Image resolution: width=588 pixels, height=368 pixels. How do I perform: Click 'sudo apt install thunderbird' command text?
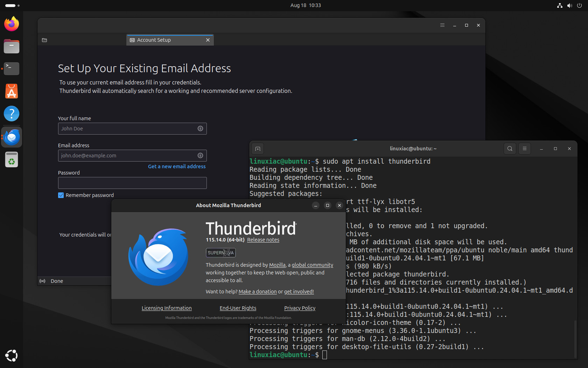[x=377, y=161]
